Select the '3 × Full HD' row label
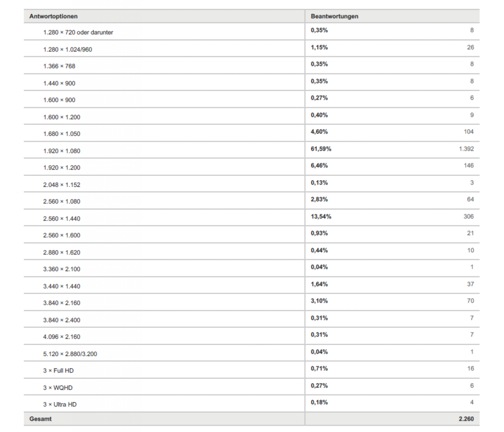 (x=59, y=371)
